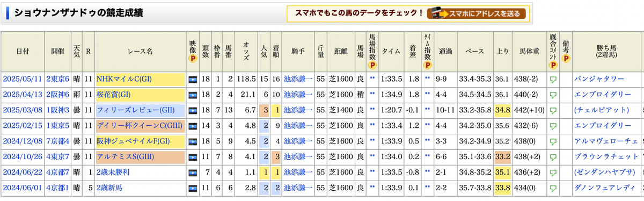Open 阪神ジュベナイルF(GI) race page
The image size is (644, 201).
[x=133, y=142]
